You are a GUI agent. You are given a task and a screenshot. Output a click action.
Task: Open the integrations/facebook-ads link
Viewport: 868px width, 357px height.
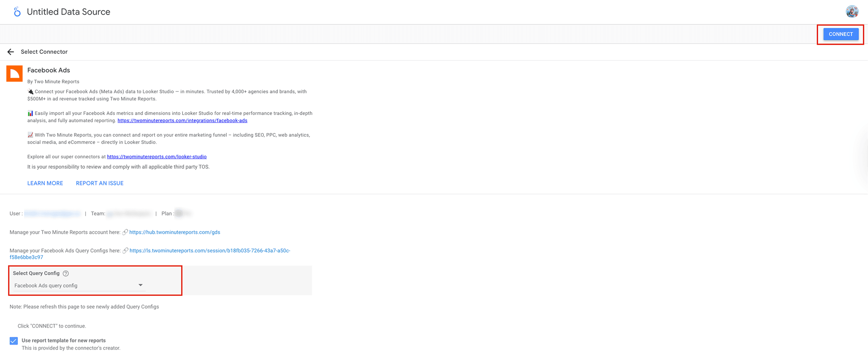pyautogui.click(x=182, y=121)
